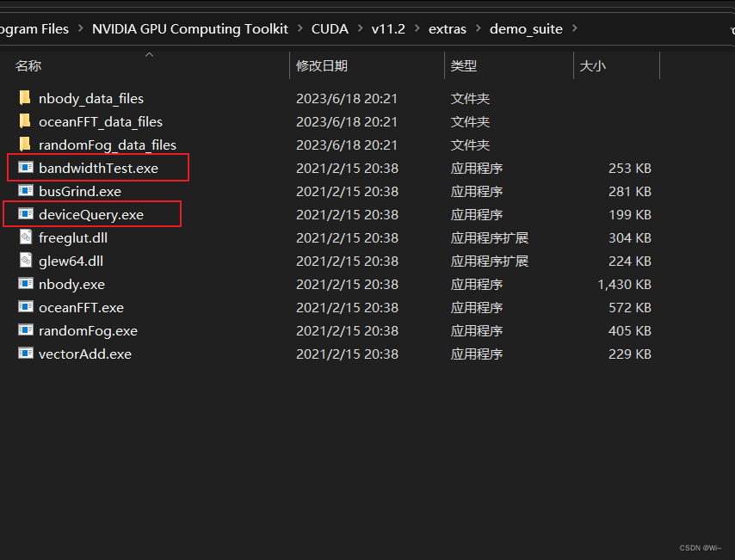Select file name oceanFFT.exe
Viewport: 735px width, 560px height.
click(x=81, y=307)
